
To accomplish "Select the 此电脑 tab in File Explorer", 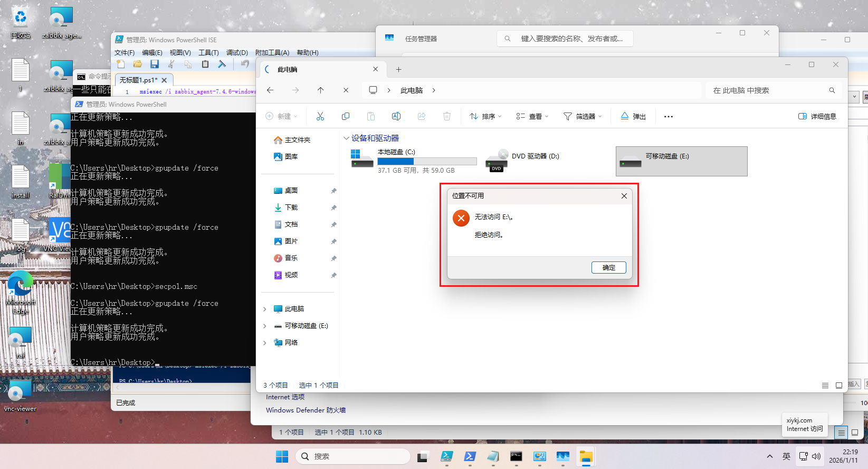I will (x=322, y=69).
